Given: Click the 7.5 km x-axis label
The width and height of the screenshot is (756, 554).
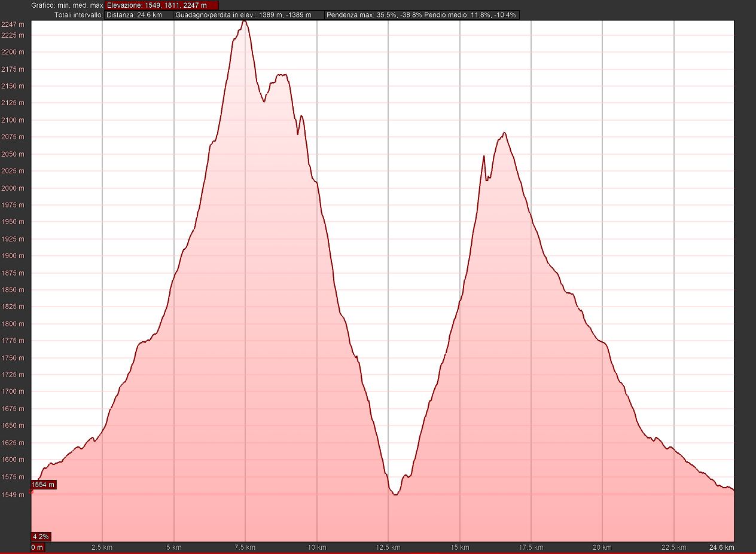Looking at the screenshot, I should (x=245, y=547).
